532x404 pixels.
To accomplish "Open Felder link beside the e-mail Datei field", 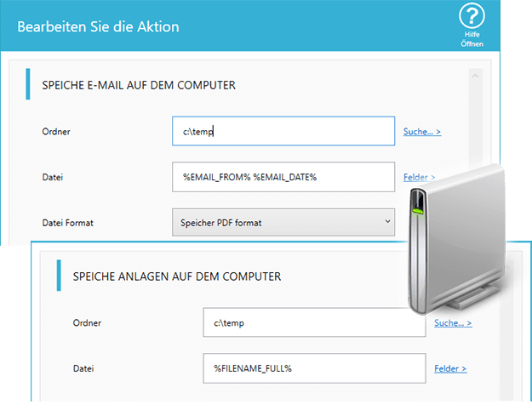I will pyautogui.click(x=419, y=177).
